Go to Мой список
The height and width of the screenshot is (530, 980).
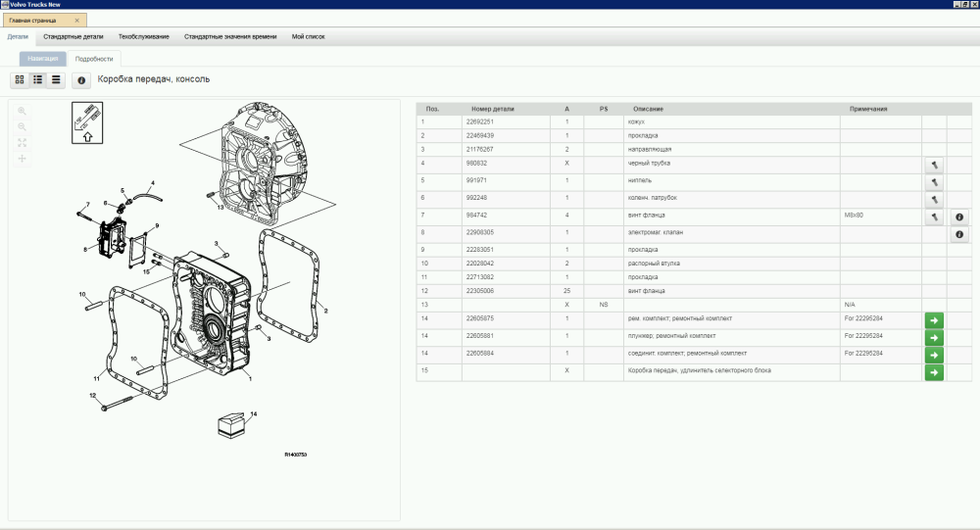pos(308,36)
